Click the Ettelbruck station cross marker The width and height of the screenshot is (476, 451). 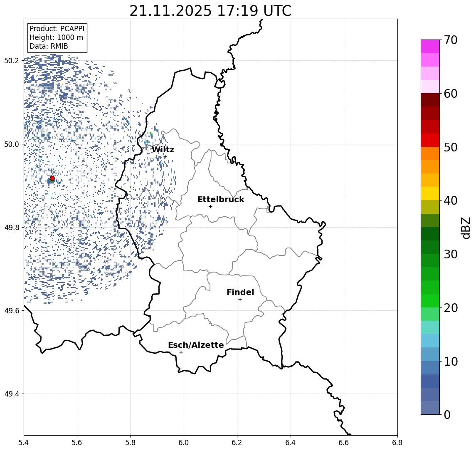[x=210, y=207]
